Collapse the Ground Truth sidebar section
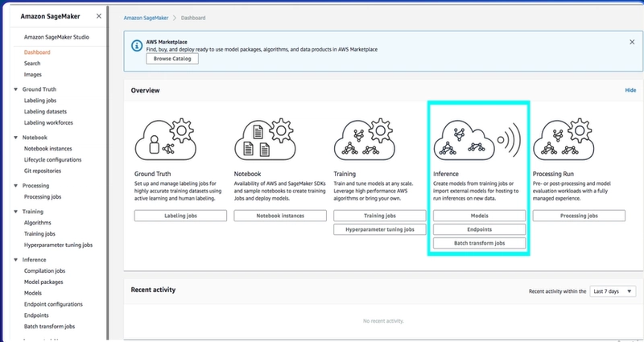 [15, 89]
